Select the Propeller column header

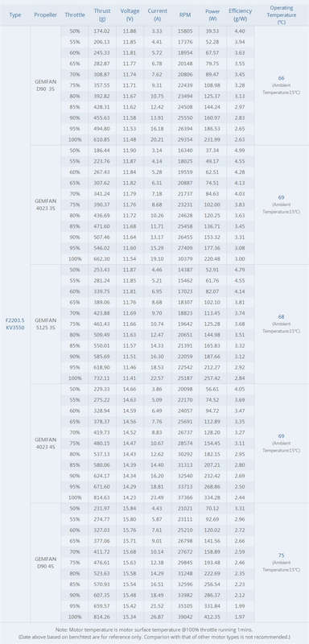(46, 14)
